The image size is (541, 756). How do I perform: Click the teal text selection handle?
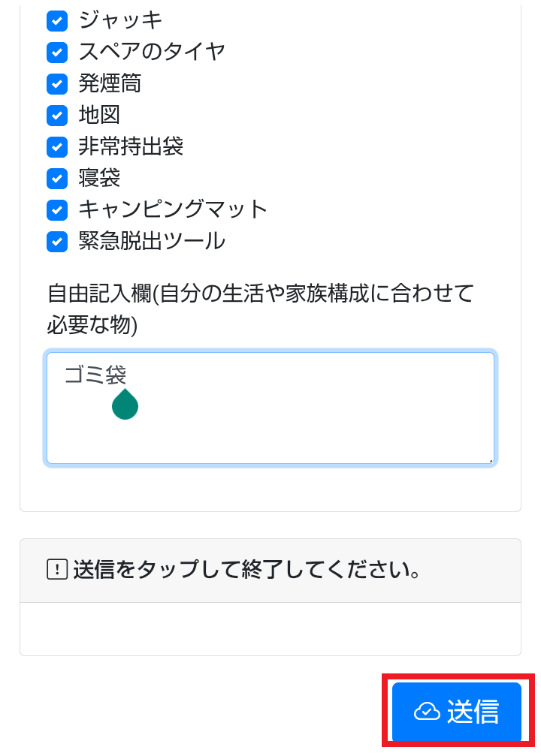point(125,405)
